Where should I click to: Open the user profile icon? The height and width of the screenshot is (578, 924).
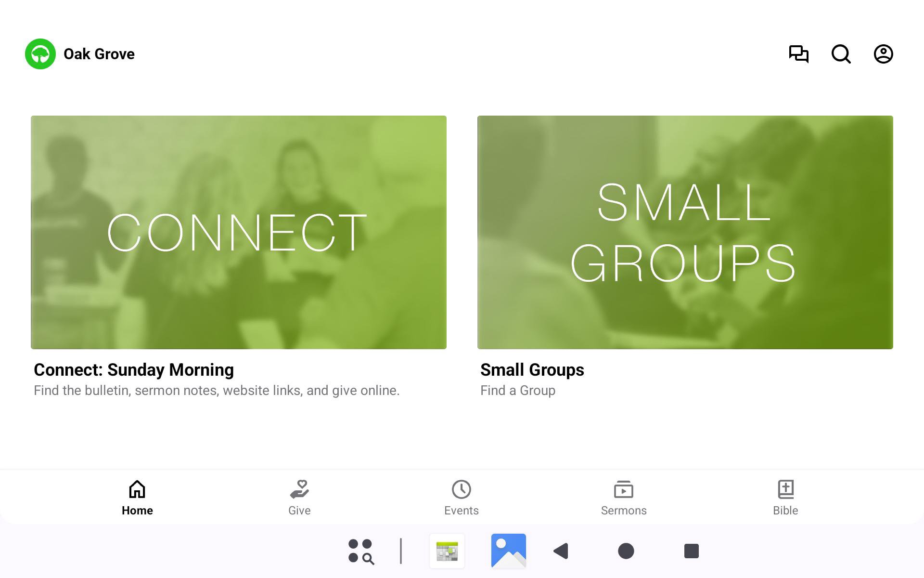click(x=883, y=54)
